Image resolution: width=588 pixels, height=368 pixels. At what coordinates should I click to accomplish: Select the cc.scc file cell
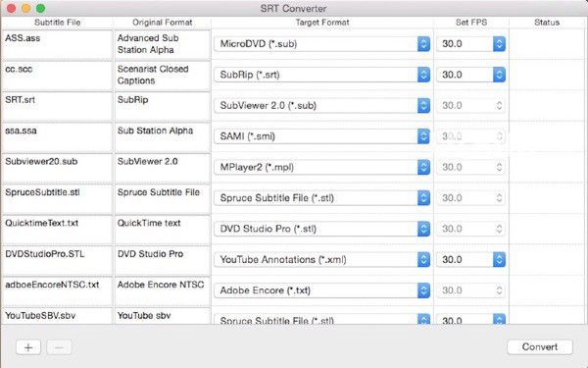tap(58, 76)
